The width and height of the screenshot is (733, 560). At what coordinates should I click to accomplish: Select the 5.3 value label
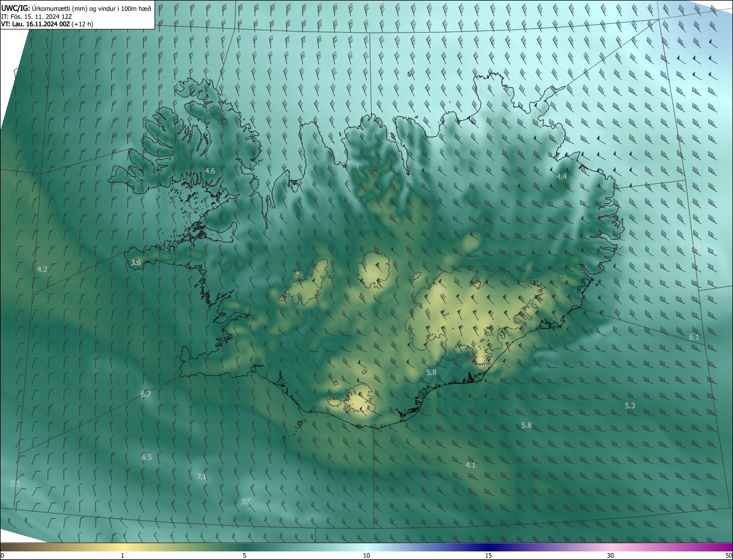coord(630,406)
